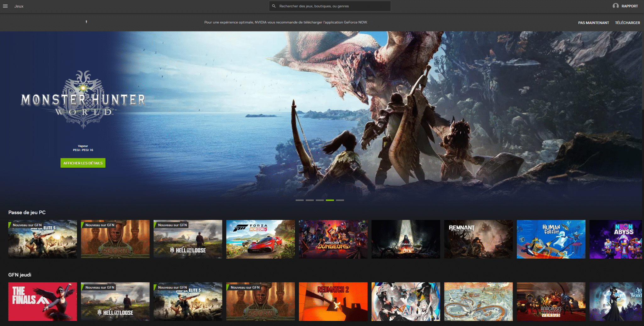Click the Monster Hunter World logo

point(83,100)
